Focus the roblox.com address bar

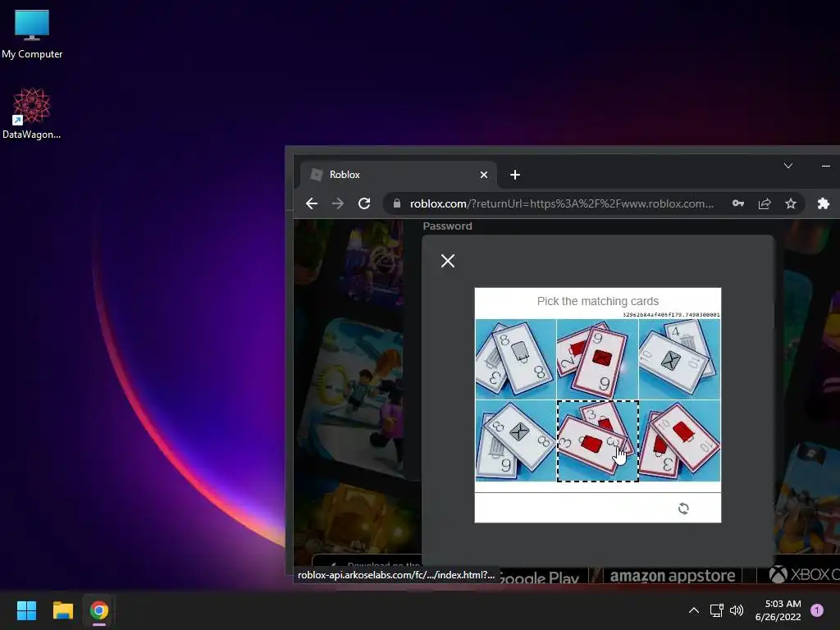(561, 203)
